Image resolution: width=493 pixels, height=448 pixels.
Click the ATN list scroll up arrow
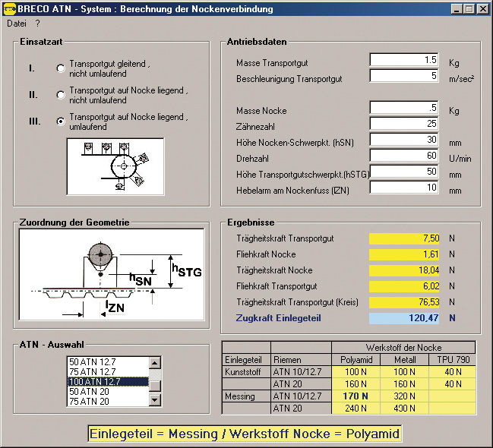155,363
